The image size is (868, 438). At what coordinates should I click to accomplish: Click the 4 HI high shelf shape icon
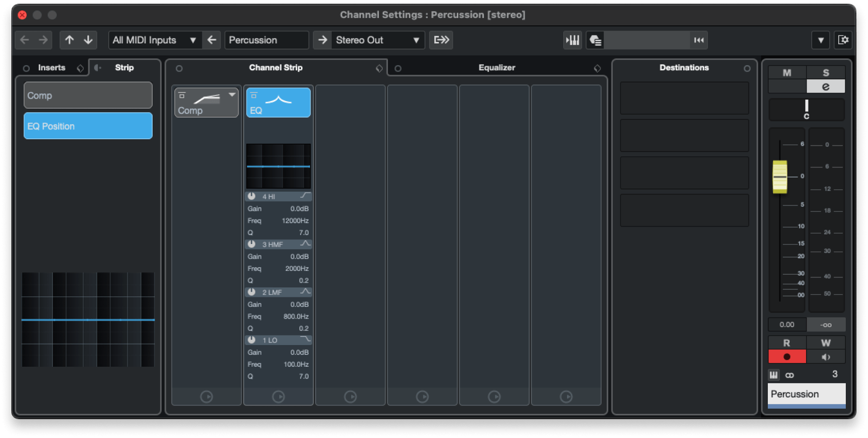(305, 196)
